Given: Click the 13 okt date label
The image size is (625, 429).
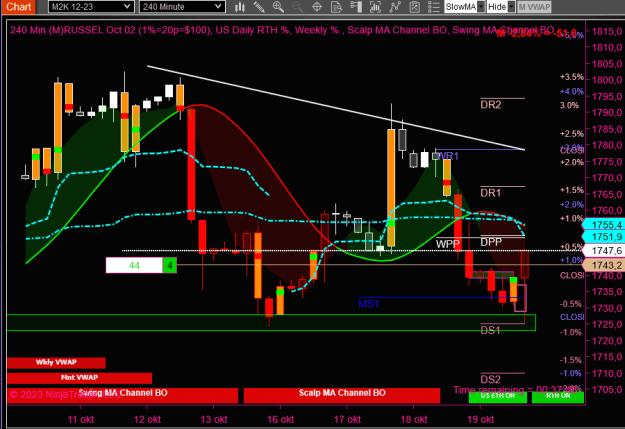Looking at the screenshot, I should pos(214,419).
